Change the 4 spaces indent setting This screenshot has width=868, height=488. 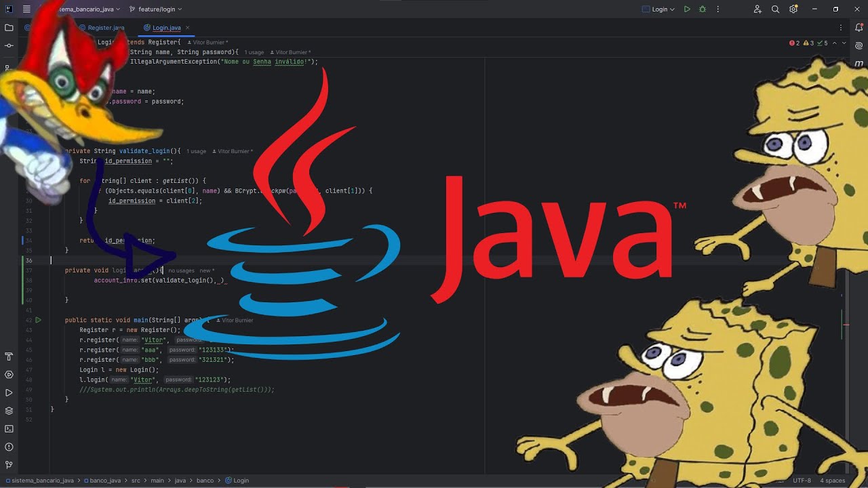[x=832, y=481]
